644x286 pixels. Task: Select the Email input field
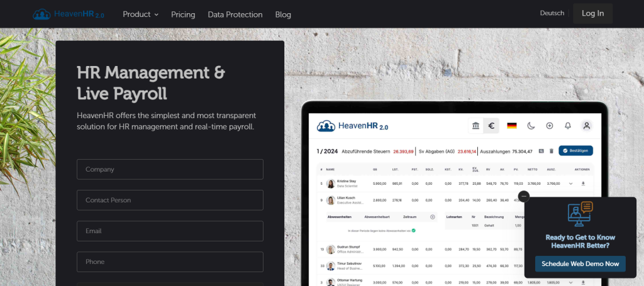pyautogui.click(x=170, y=231)
